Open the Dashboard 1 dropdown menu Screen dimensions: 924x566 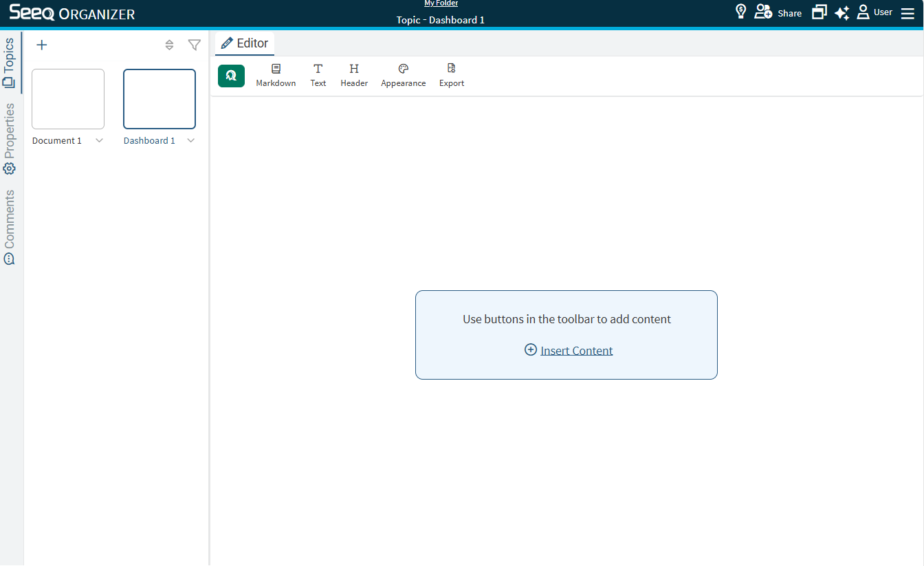(191, 140)
